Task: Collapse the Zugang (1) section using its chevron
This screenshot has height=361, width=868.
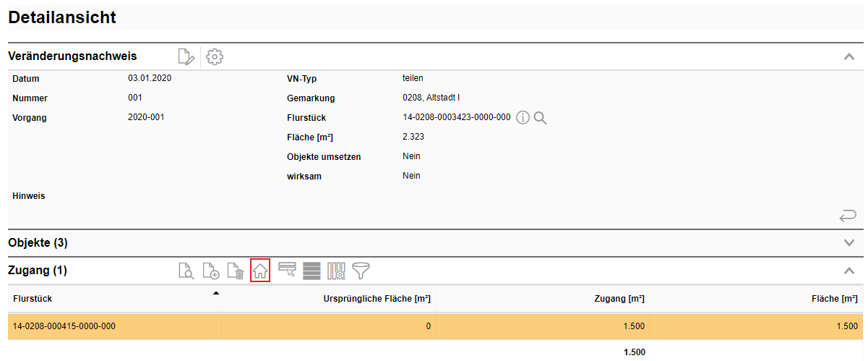Action: [849, 271]
